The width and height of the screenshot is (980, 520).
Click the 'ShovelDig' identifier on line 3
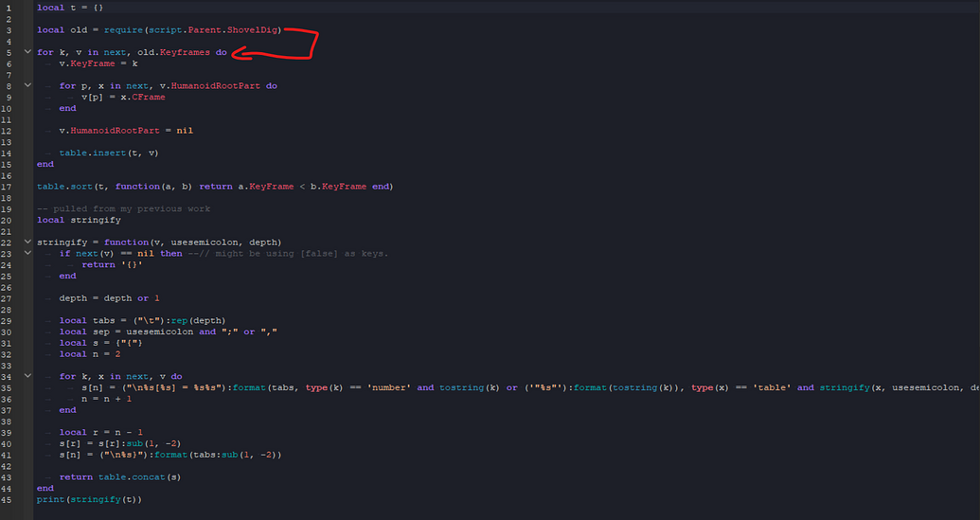tap(252, 30)
